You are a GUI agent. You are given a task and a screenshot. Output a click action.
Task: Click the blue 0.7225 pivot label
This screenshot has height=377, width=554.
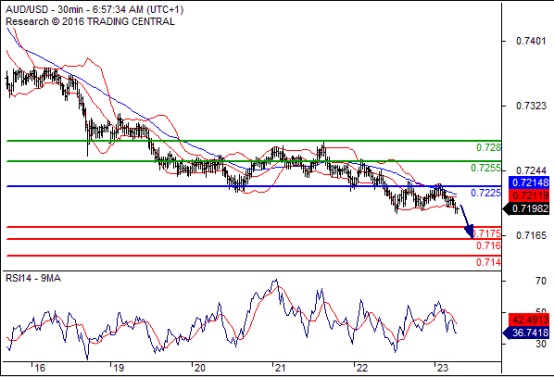pos(485,193)
